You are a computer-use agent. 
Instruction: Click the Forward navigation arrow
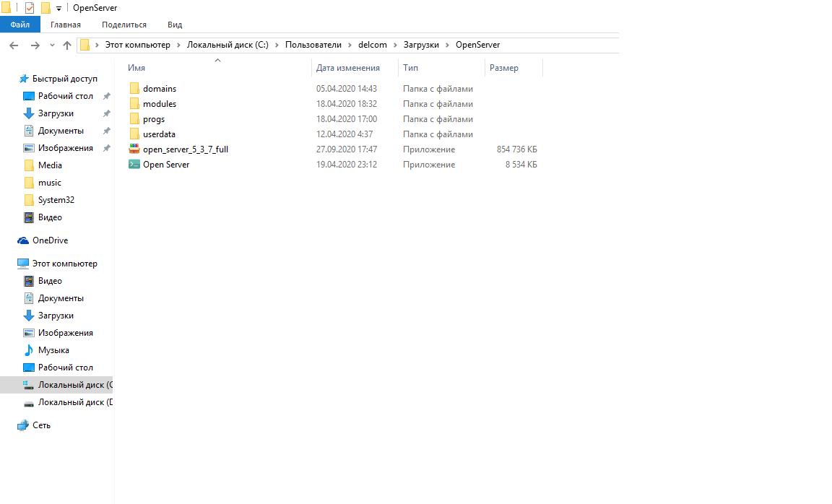pyautogui.click(x=35, y=45)
